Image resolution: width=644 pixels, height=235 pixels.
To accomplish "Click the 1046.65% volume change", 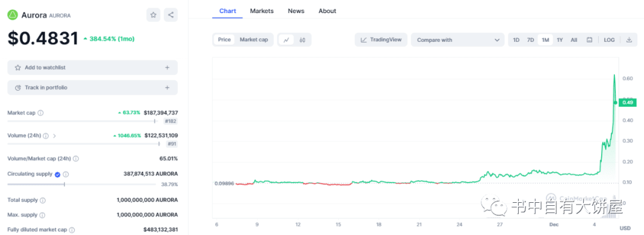I will 127,135.
